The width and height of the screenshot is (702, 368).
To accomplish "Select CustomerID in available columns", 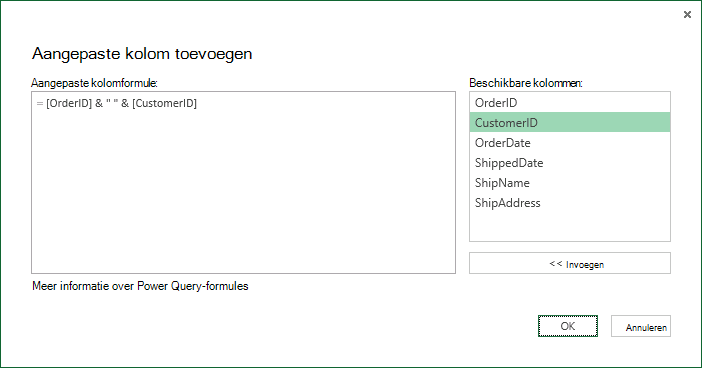I will coord(569,122).
